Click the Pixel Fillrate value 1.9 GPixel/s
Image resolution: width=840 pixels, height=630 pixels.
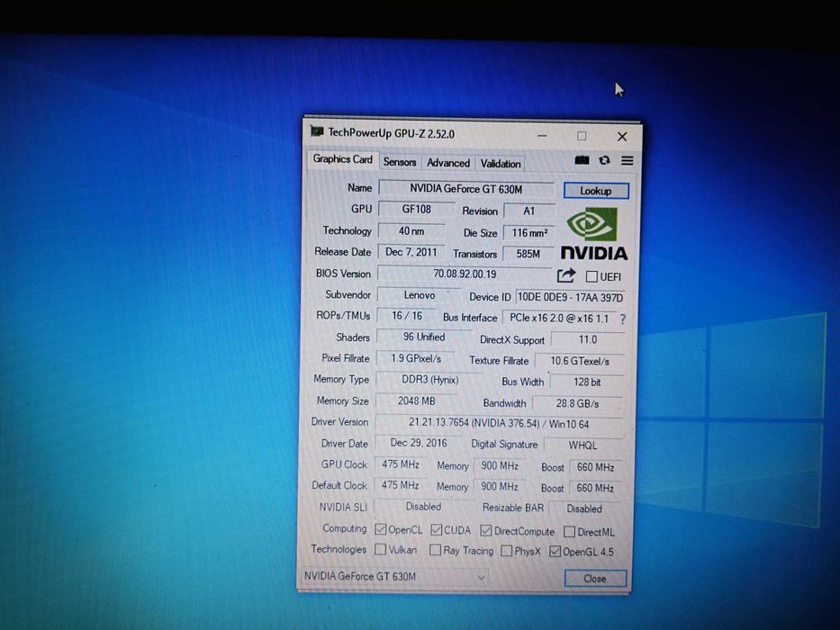(416, 358)
